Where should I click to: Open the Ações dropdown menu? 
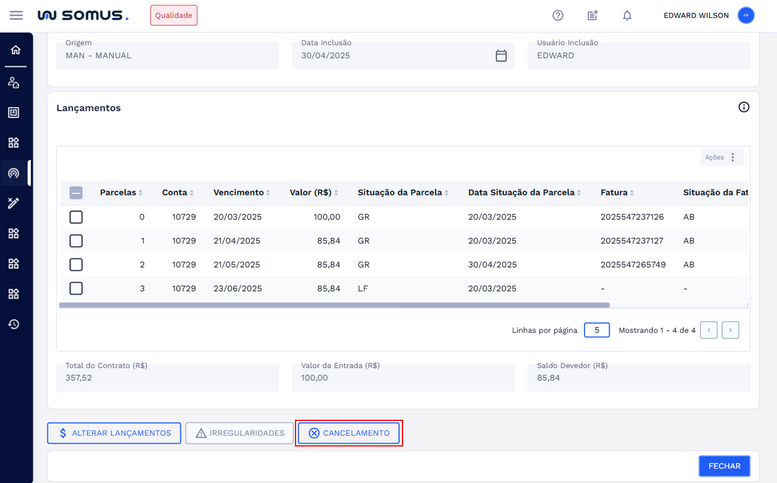(x=721, y=157)
